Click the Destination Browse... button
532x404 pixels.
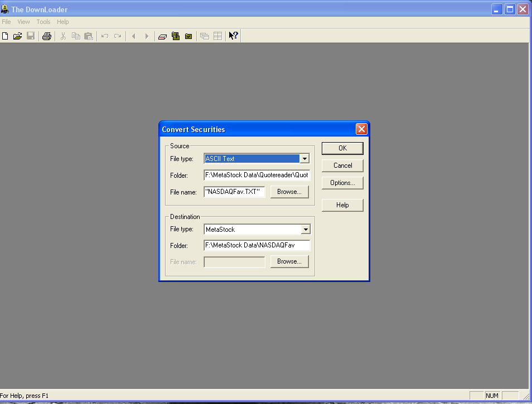(289, 261)
